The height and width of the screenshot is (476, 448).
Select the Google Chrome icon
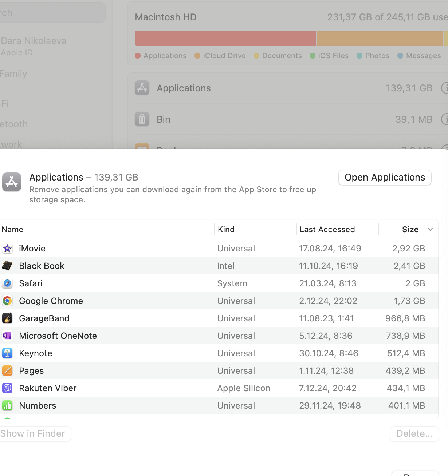(7, 301)
